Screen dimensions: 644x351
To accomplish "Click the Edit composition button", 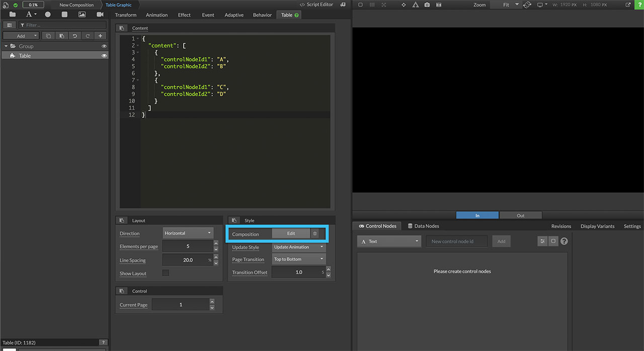I will point(291,234).
